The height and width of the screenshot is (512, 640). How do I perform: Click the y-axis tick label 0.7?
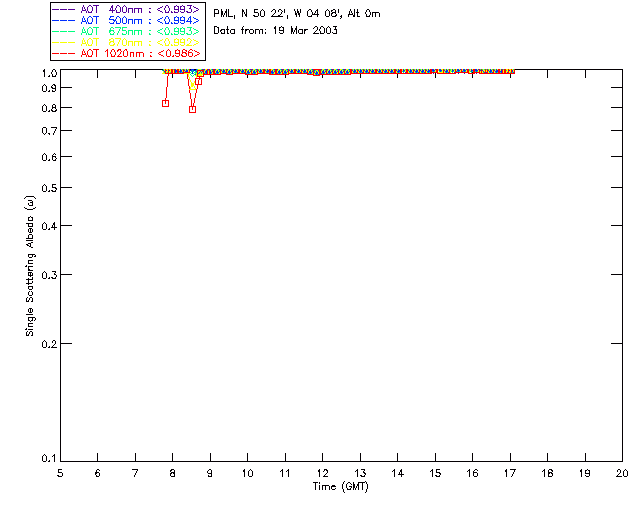[x=49, y=131]
